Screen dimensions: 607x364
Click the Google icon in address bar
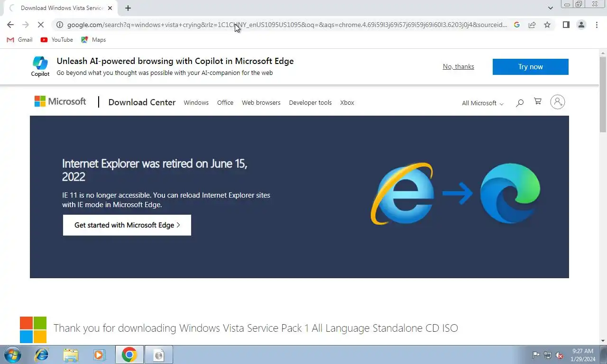tap(517, 25)
